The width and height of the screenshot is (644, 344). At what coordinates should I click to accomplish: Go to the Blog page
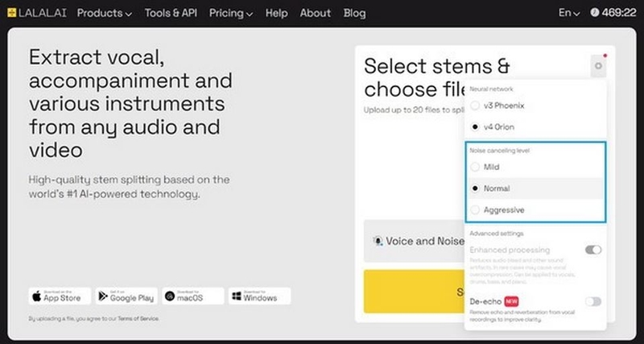(354, 13)
